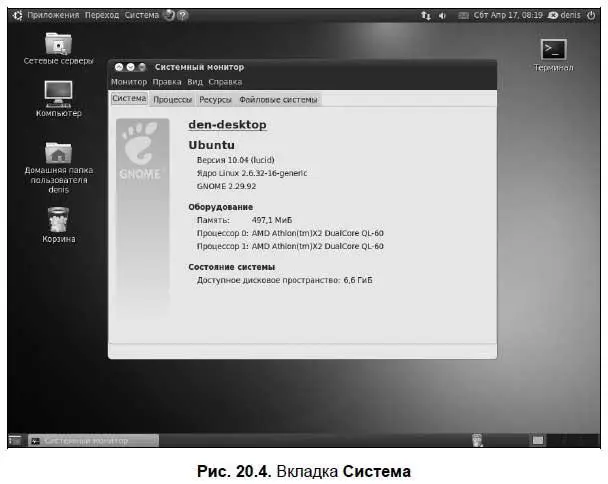Viewport: 608px width, 484px height.
Task: Open the Приложения menu
Action: pos(53,15)
